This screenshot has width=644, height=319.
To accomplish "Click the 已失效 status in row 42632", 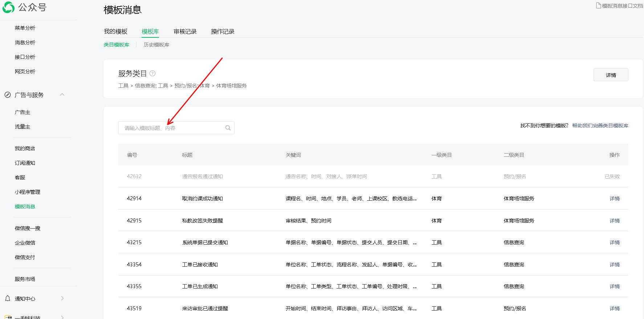I will pos(612,176).
